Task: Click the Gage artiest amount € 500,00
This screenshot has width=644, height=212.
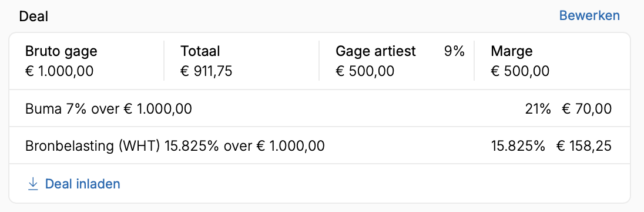Action: [365, 71]
